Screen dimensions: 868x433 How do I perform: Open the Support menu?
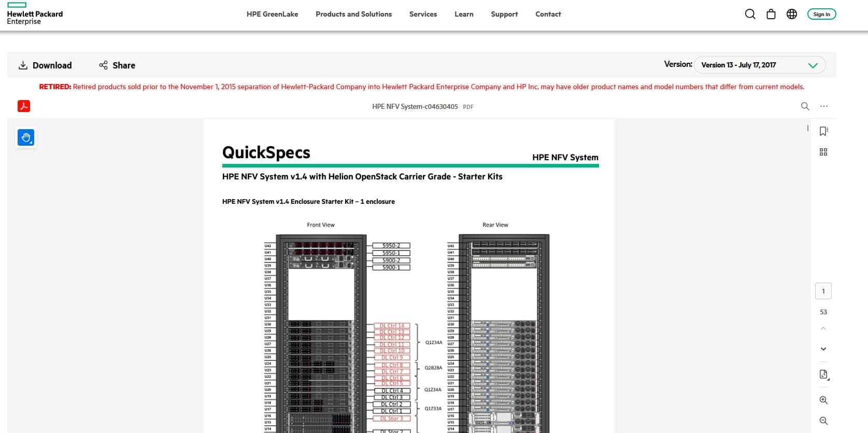tap(504, 14)
